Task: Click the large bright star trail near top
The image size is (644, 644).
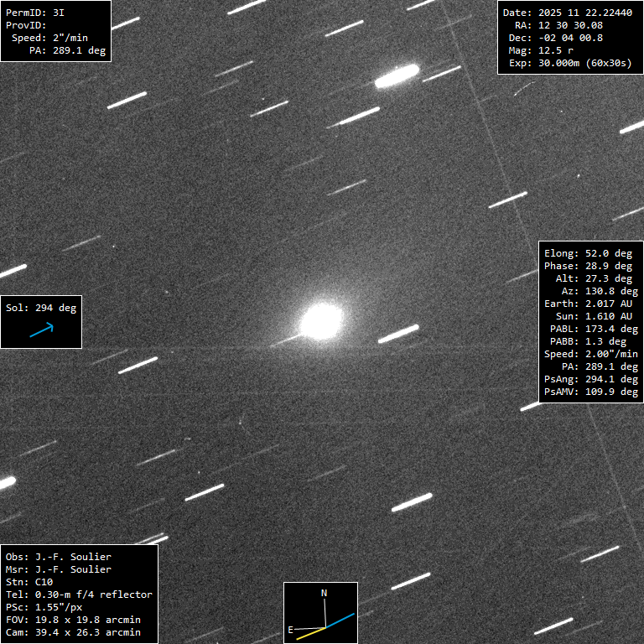Action: 397,77
